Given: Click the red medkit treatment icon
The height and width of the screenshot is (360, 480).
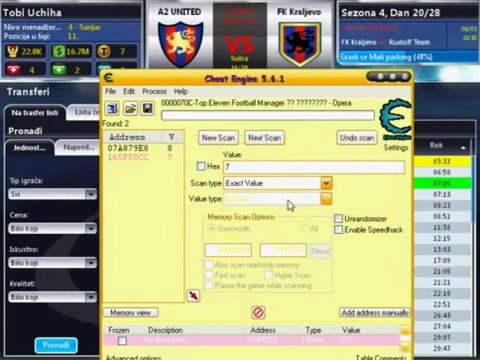Looking at the screenshot, I should click(x=13, y=70).
